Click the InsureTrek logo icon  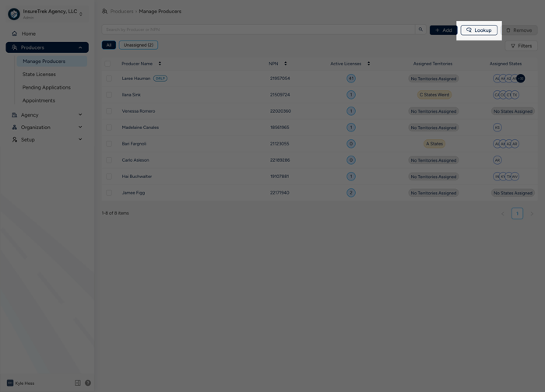[x=14, y=14]
